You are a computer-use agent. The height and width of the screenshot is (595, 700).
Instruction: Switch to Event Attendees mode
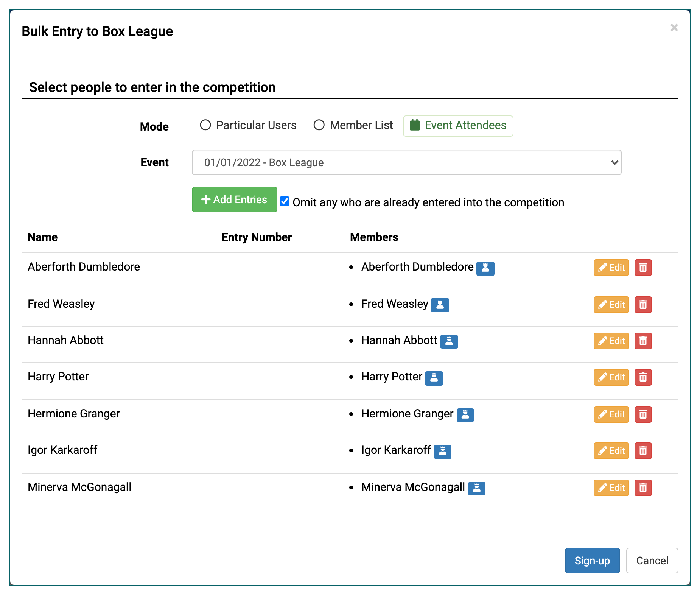point(458,126)
